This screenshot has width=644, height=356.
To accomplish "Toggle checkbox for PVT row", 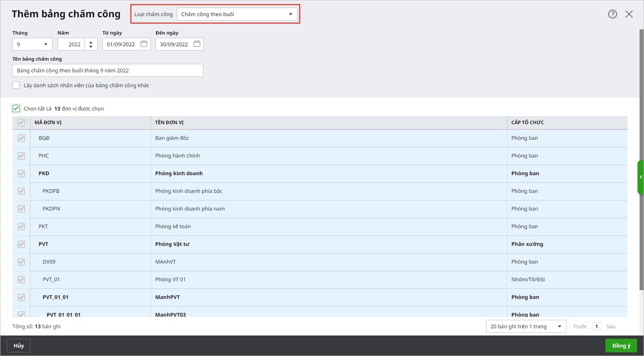I will [21, 244].
